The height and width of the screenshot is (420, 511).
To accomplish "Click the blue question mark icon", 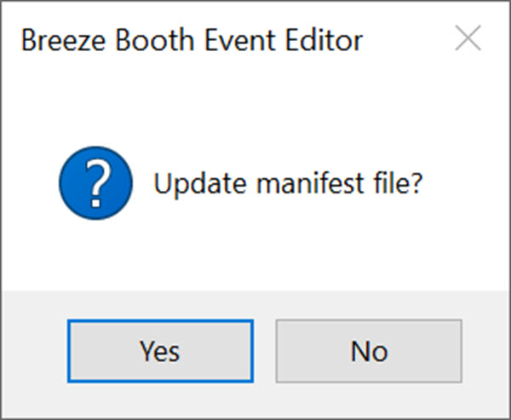I will 95,183.
